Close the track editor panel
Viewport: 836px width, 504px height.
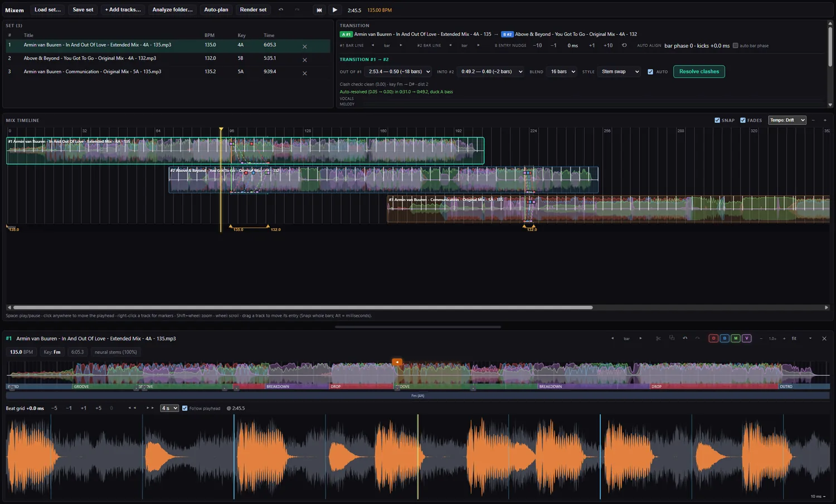[824, 339]
